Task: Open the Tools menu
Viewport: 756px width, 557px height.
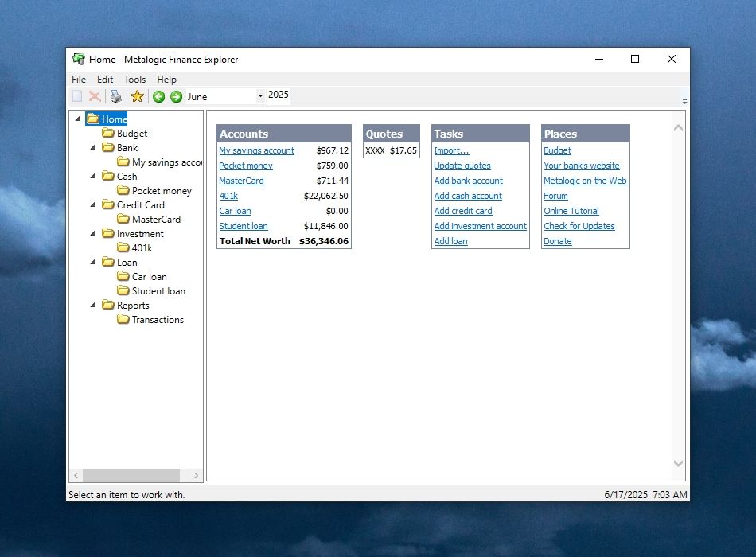Action: 135,80
